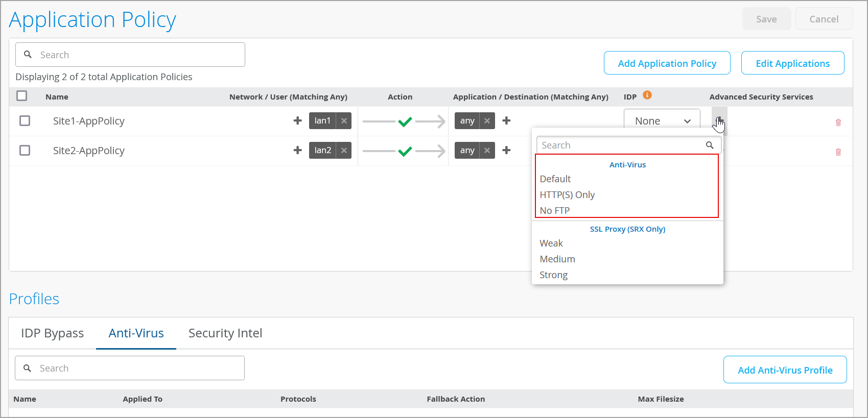The image size is (868, 418).
Task: Delete the Site2-AppPolicy row with trash icon
Action: (x=838, y=152)
